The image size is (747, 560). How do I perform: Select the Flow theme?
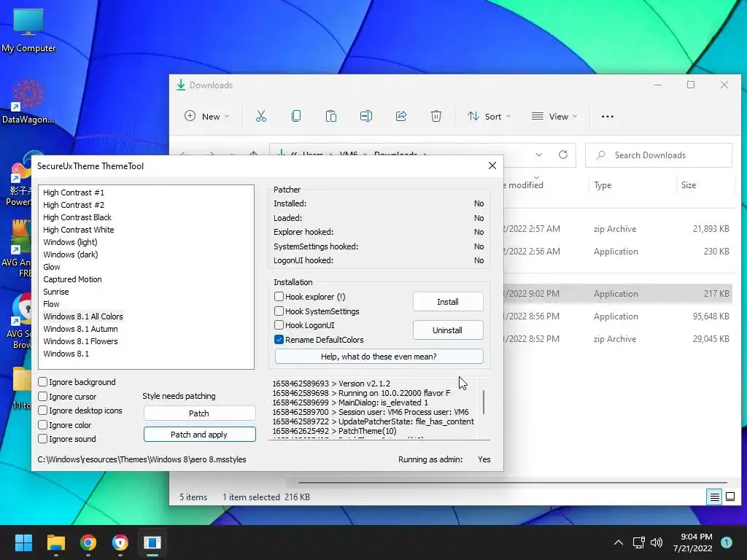(51, 304)
